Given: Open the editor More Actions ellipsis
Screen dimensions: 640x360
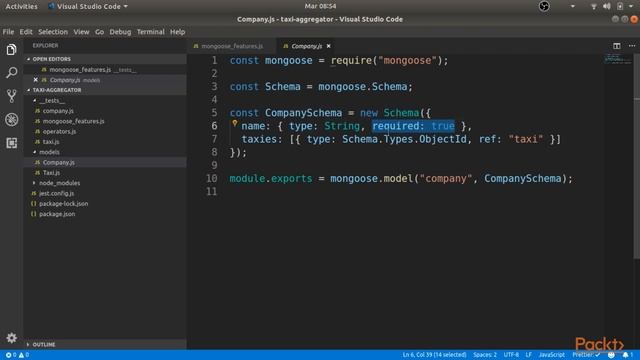Looking at the screenshot, I should coord(632,46).
